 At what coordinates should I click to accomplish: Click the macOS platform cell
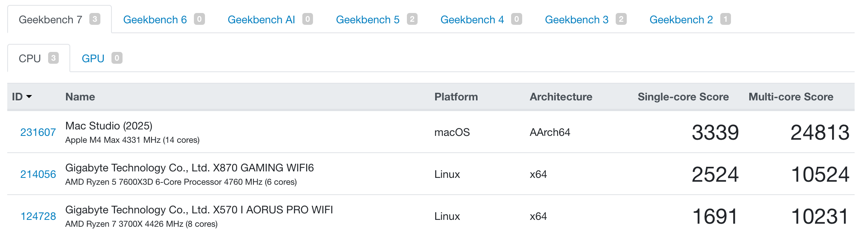tap(452, 132)
